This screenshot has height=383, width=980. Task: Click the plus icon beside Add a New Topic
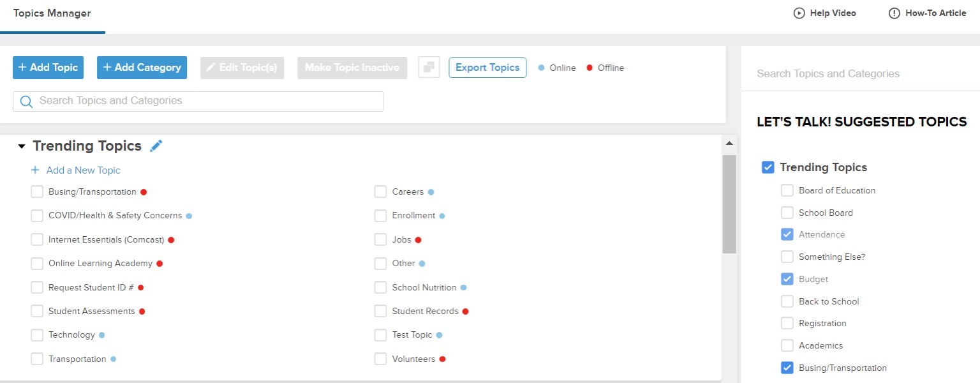click(35, 170)
